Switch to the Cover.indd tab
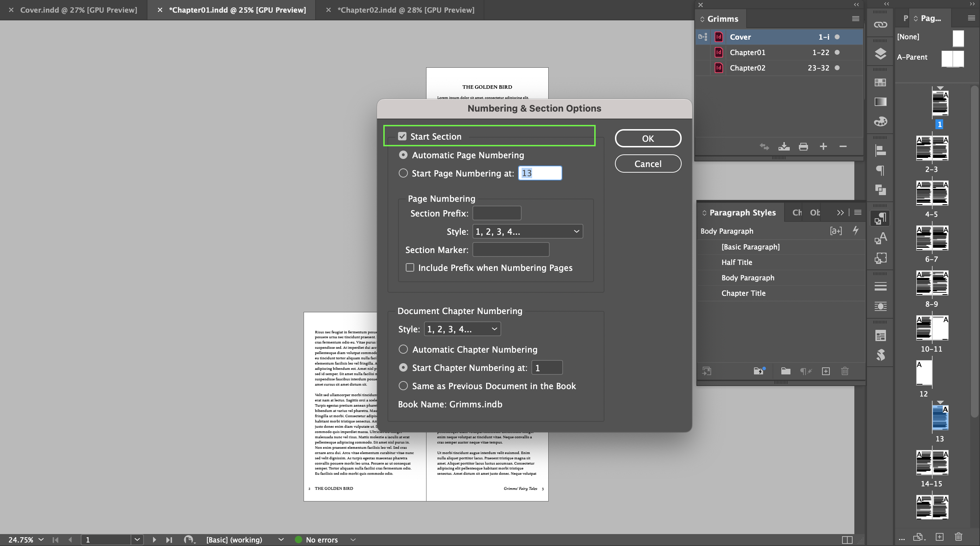This screenshot has width=980, height=546. [x=79, y=10]
